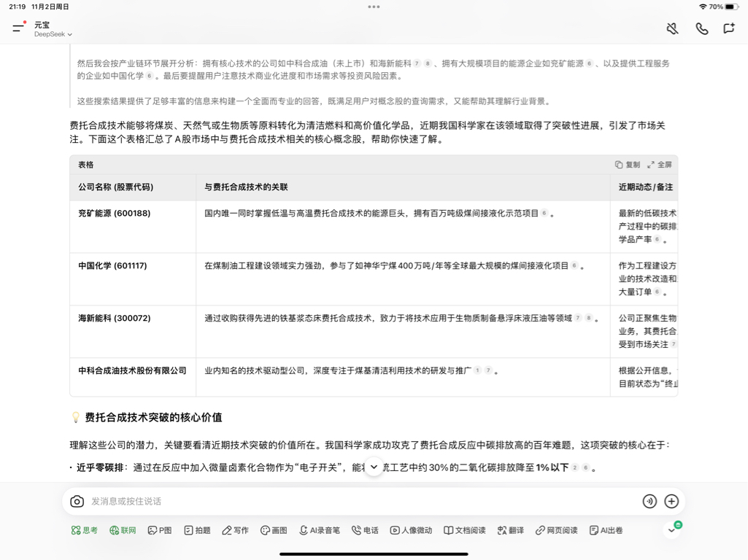Copy the table with 复制
Screen dimensions: 748x560
[x=628, y=164]
